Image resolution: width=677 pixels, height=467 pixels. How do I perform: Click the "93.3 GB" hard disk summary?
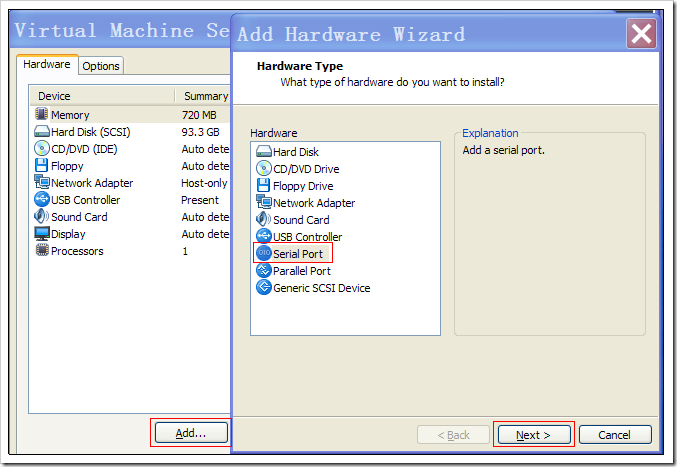[200, 132]
